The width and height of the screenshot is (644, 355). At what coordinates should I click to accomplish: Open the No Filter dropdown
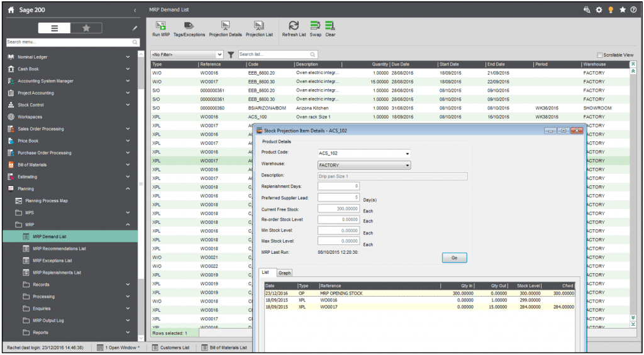pos(187,55)
